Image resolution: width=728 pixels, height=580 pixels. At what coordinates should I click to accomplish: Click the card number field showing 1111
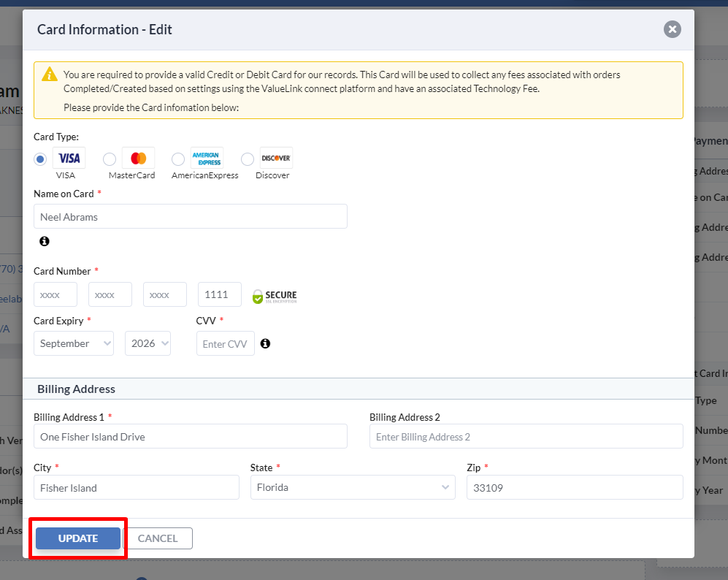(x=220, y=294)
